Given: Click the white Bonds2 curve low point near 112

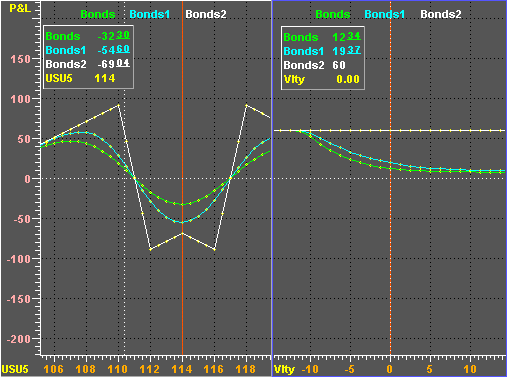Looking at the screenshot, I should [x=150, y=249].
